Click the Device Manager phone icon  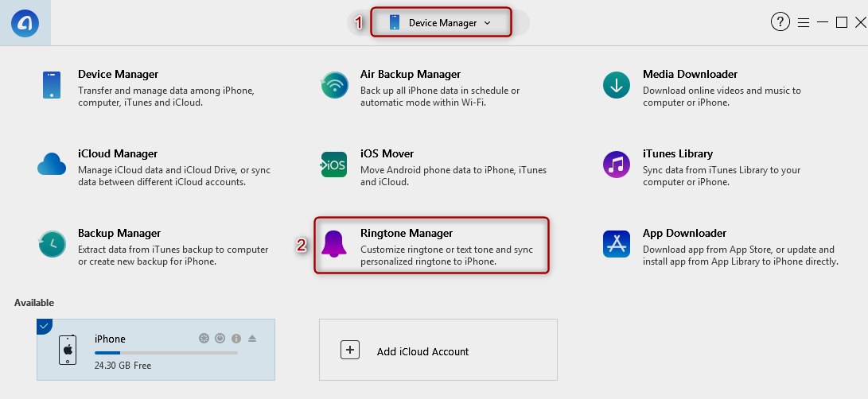point(52,85)
